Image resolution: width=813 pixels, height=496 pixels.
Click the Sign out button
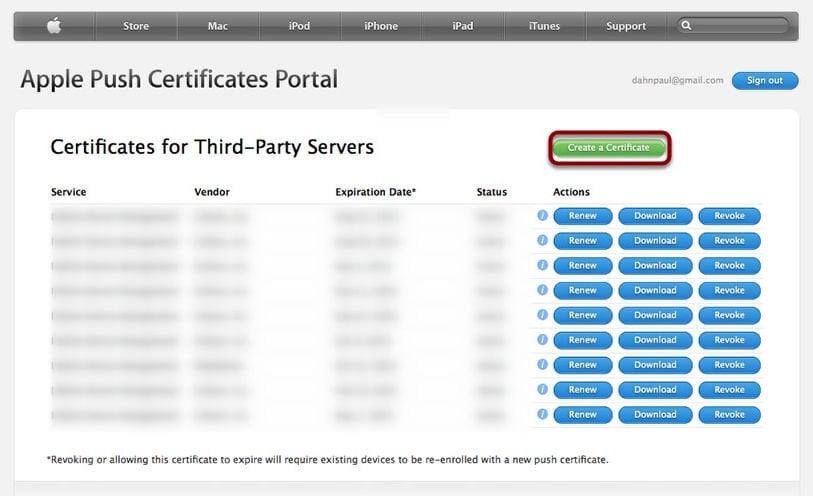[x=765, y=80]
